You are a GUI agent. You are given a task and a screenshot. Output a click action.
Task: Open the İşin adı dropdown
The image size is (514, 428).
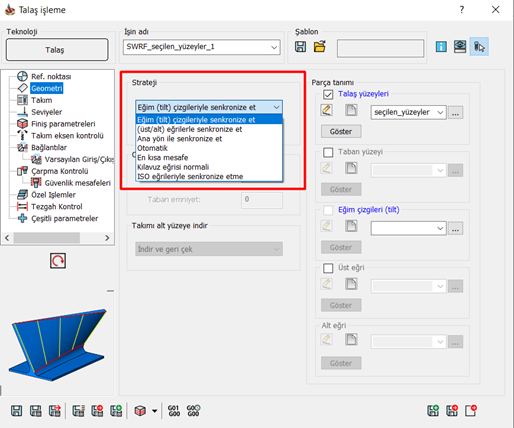tap(202, 47)
